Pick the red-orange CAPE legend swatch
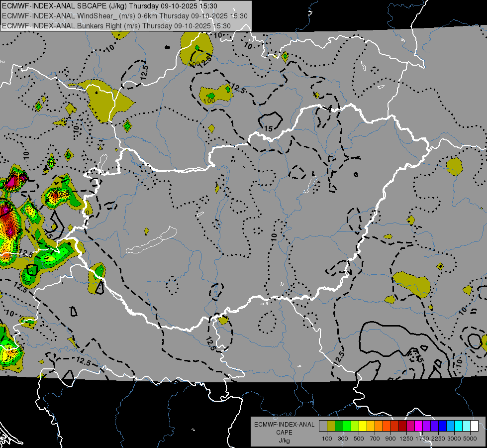 pos(387,426)
